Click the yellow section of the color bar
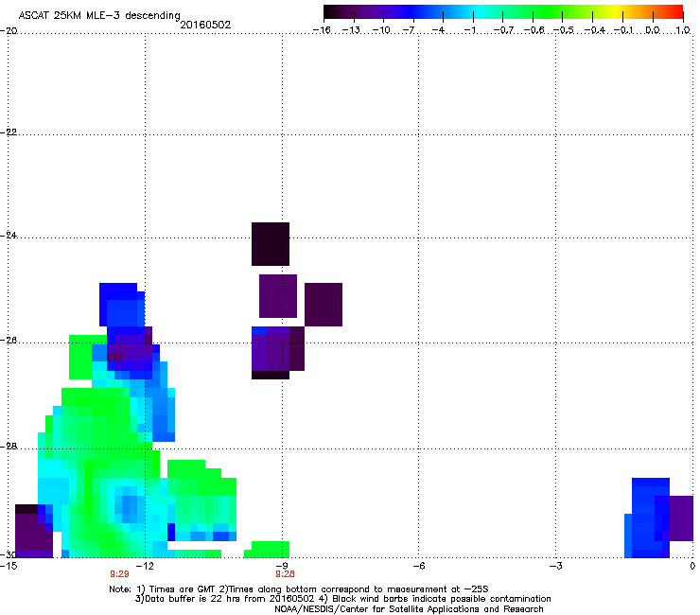The image size is (700, 615). click(617, 12)
